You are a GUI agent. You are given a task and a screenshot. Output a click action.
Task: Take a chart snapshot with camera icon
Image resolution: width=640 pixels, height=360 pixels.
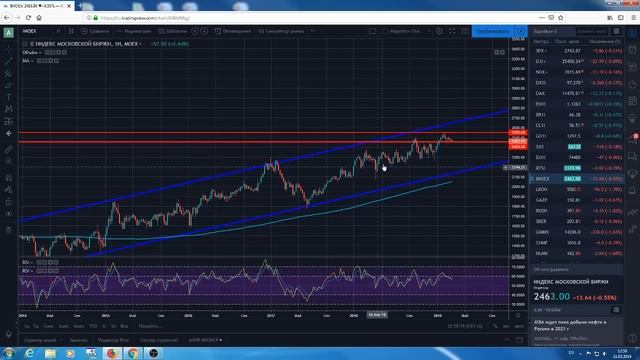pyautogui.click(x=465, y=31)
